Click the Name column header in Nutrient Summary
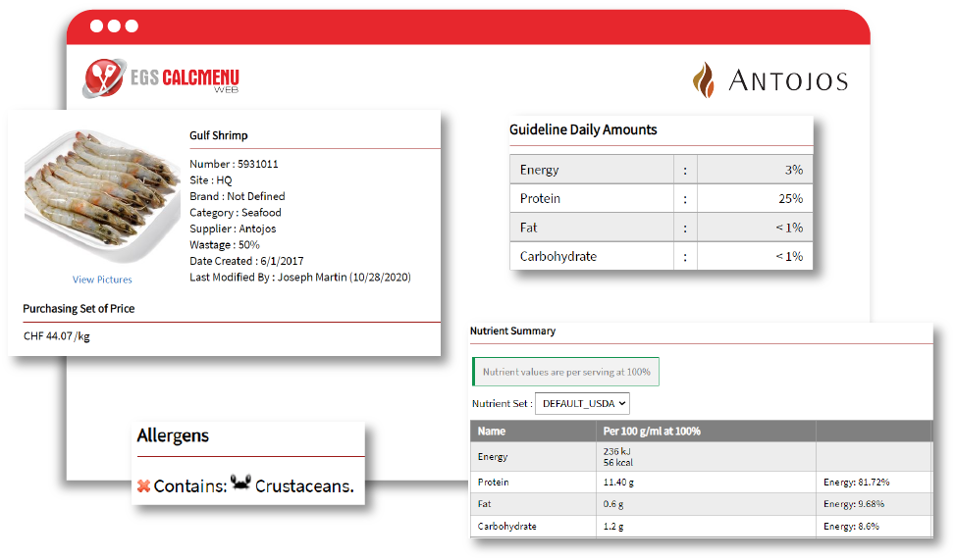 point(492,432)
